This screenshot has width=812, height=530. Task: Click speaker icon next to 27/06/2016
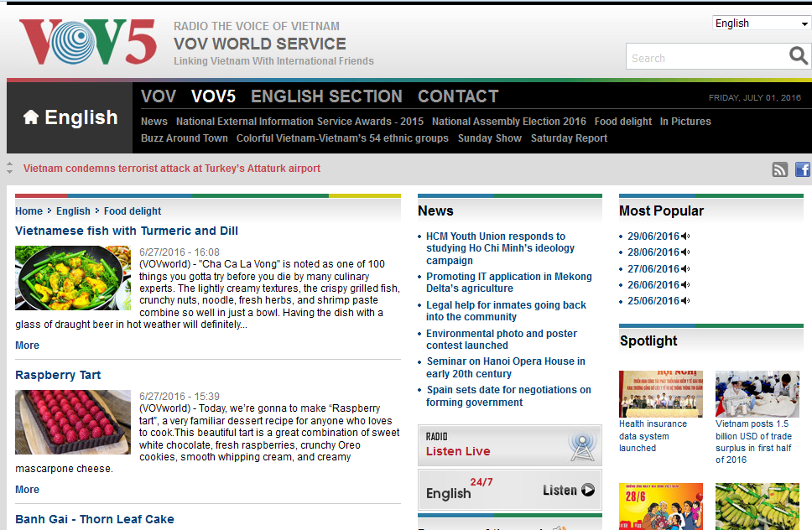pos(686,269)
